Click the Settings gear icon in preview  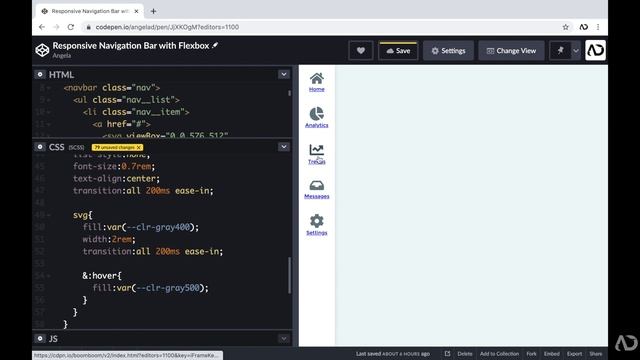click(x=317, y=221)
